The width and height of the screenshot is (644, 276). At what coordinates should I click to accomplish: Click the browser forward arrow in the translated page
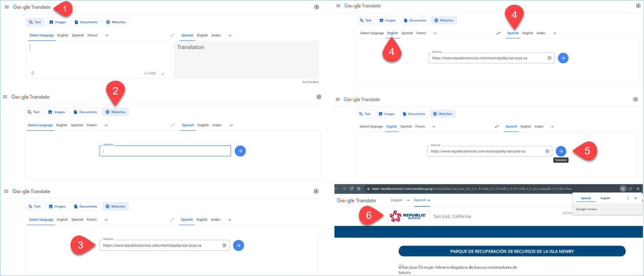344,189
